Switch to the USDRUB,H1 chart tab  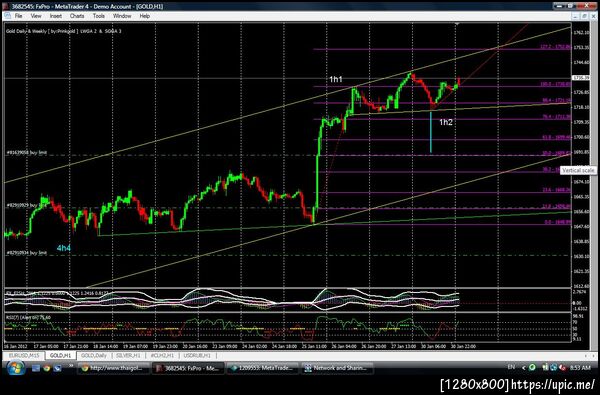[197, 356]
